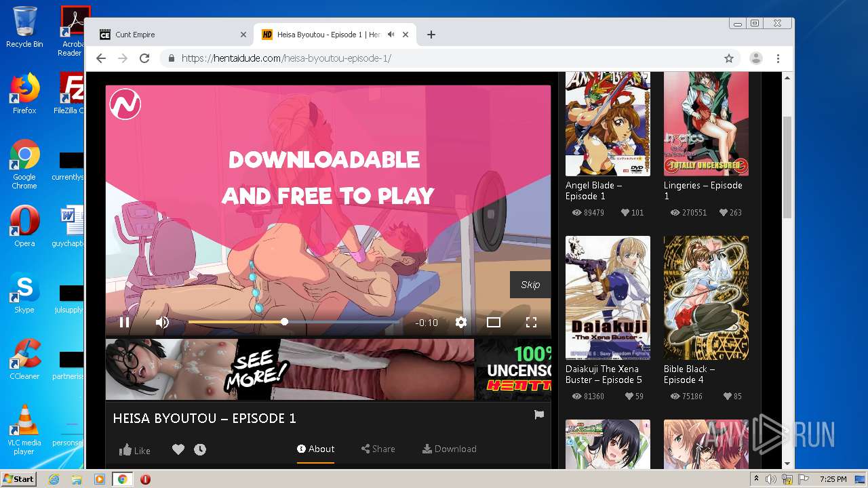Close the first tab with CE favicon
The height and width of the screenshot is (488, 868).
(x=243, y=35)
